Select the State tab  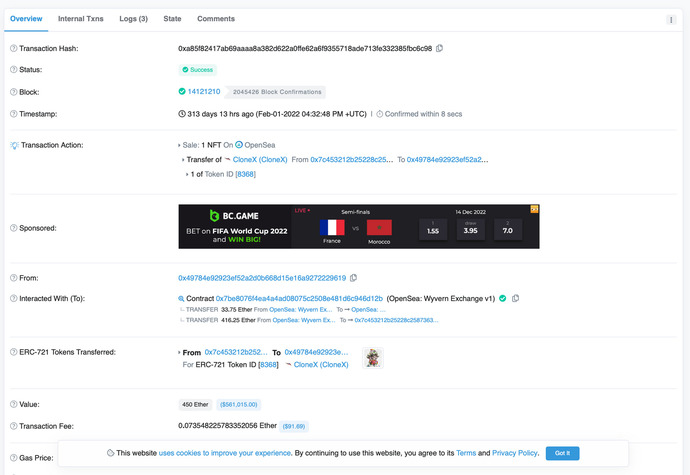click(x=173, y=19)
